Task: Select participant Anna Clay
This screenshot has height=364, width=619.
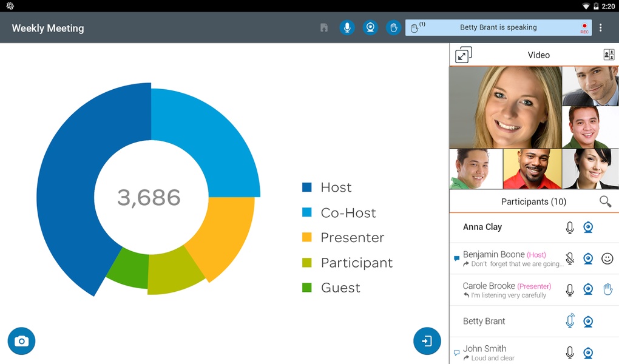Action: pyautogui.click(x=482, y=227)
